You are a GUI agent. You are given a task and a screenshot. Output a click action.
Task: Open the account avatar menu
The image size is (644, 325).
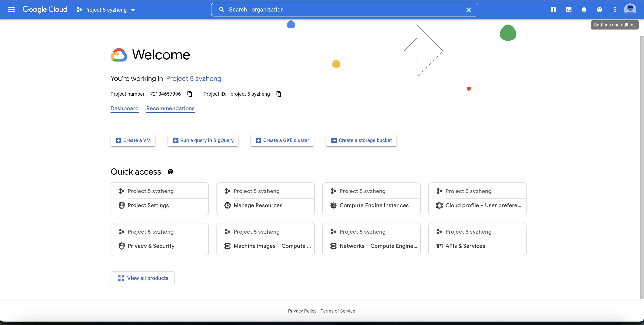[630, 9]
